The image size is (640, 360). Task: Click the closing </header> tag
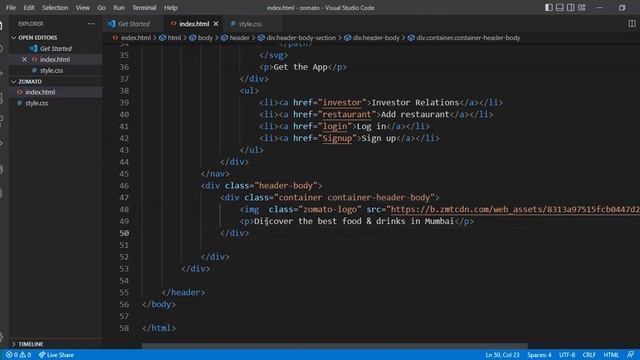183,293
